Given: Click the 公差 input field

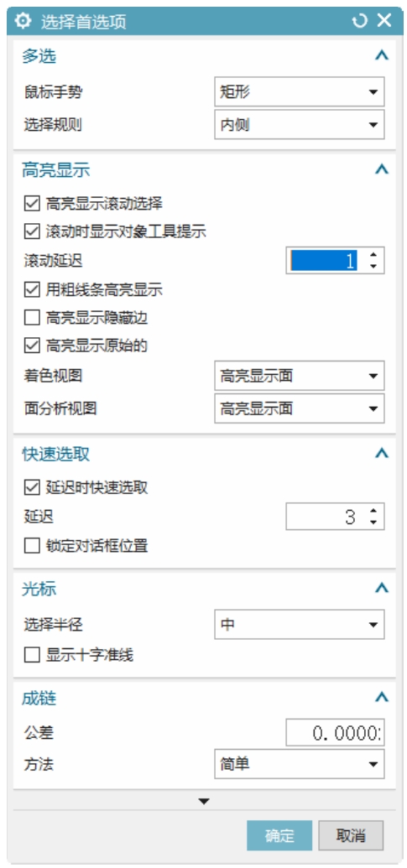Looking at the screenshot, I should point(335,733).
